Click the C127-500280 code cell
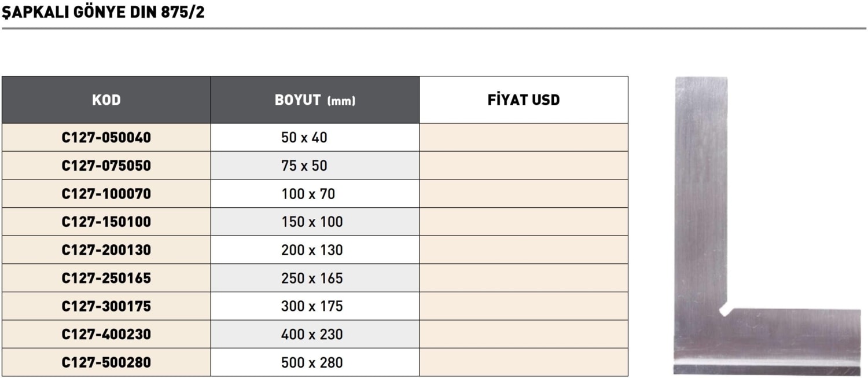Viewport: 868px width, 378px height. (106, 362)
